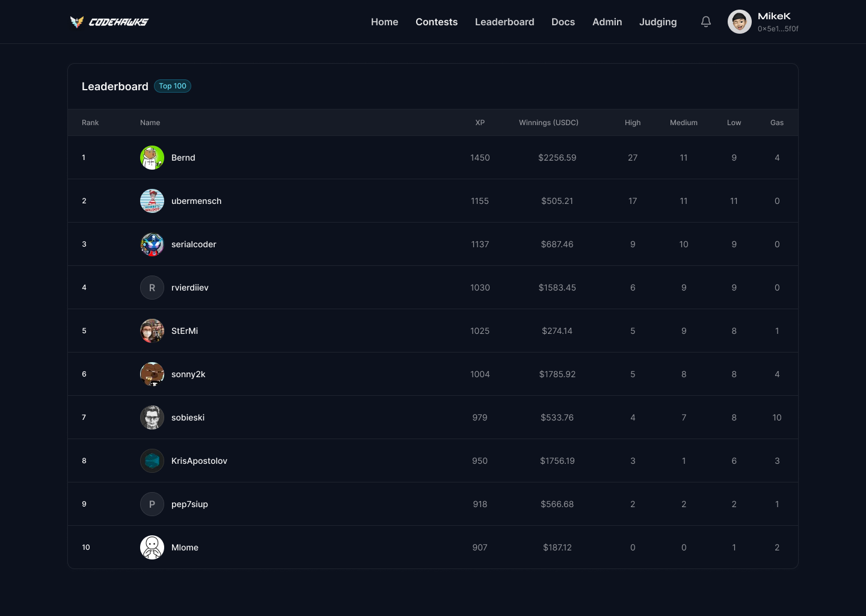Open the StErMi profile link
Viewport: 866px width, 616px height.
point(185,331)
